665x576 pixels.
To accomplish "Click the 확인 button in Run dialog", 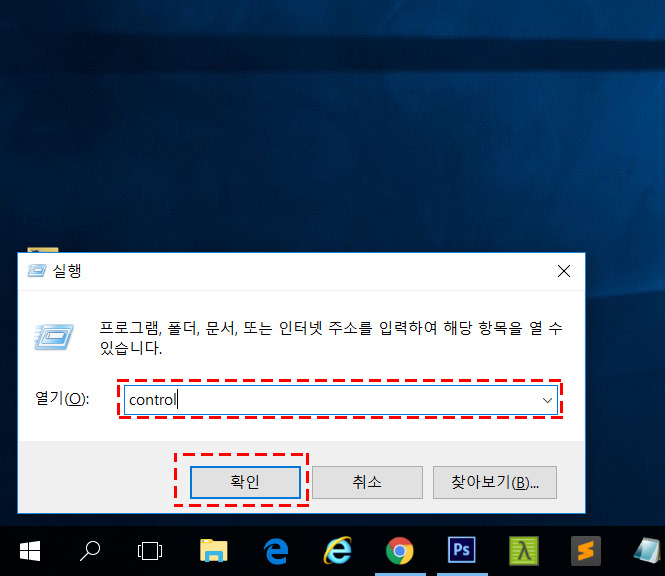I will pos(245,482).
